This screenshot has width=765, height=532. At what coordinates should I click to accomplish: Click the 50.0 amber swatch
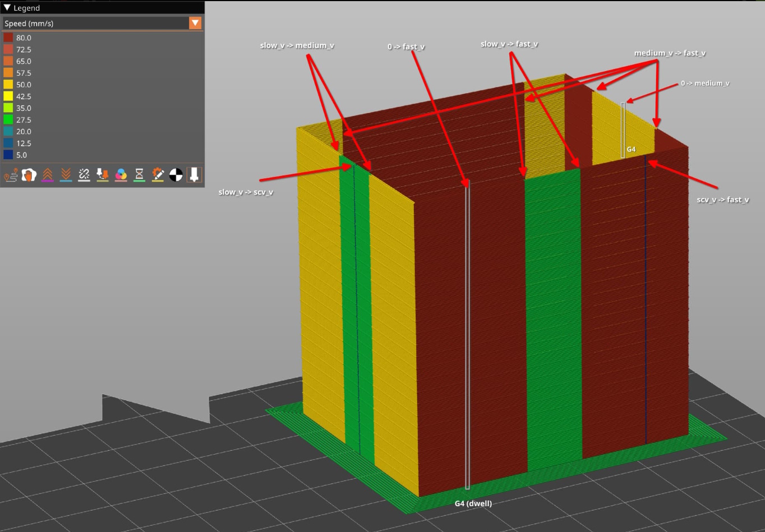[8, 85]
